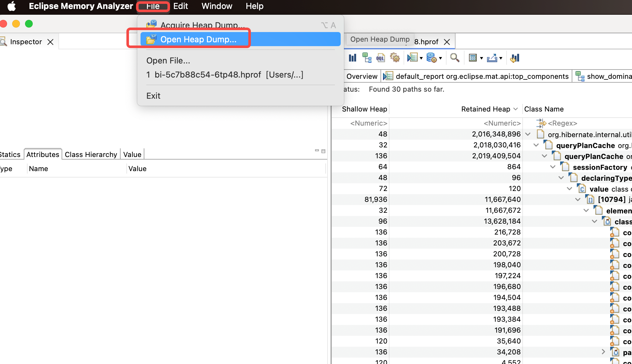Image resolution: width=632 pixels, height=364 pixels.
Task: Click the Acquire Heap Dump menu icon
Action: pyautogui.click(x=151, y=24)
